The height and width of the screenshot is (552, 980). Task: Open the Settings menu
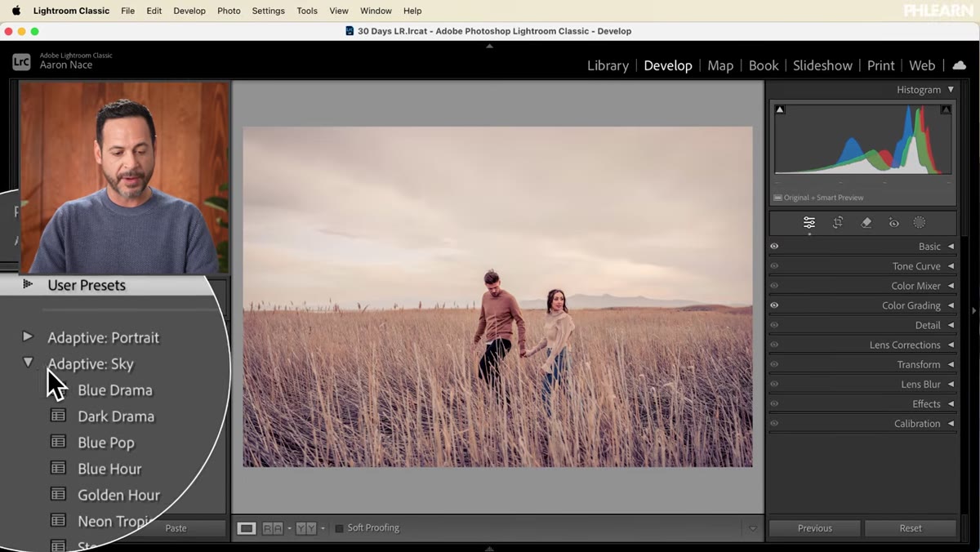[268, 11]
